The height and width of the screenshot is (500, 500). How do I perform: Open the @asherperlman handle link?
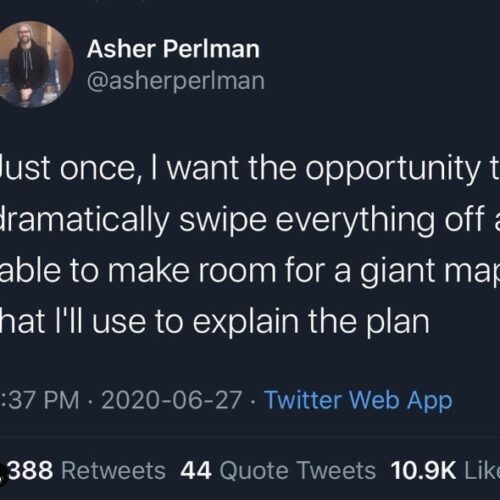click(x=176, y=81)
